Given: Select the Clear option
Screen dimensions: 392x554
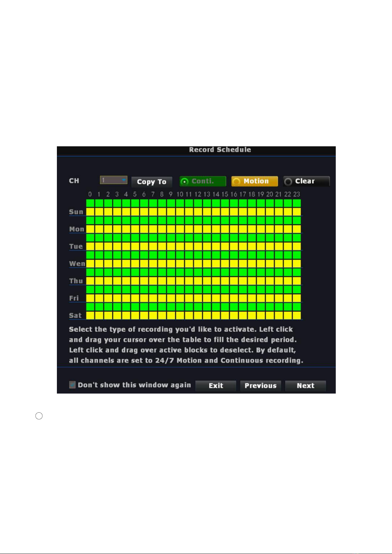Looking at the screenshot, I should point(306,181).
